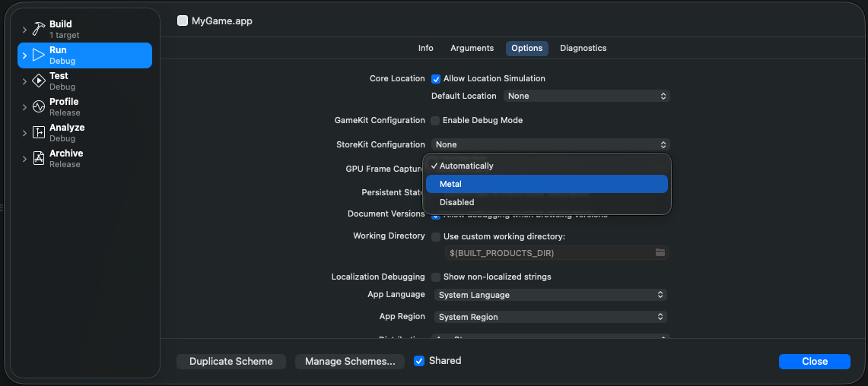Expand the Build action disclosure arrow
Viewport: 868px width, 386px height.
tap(24, 30)
